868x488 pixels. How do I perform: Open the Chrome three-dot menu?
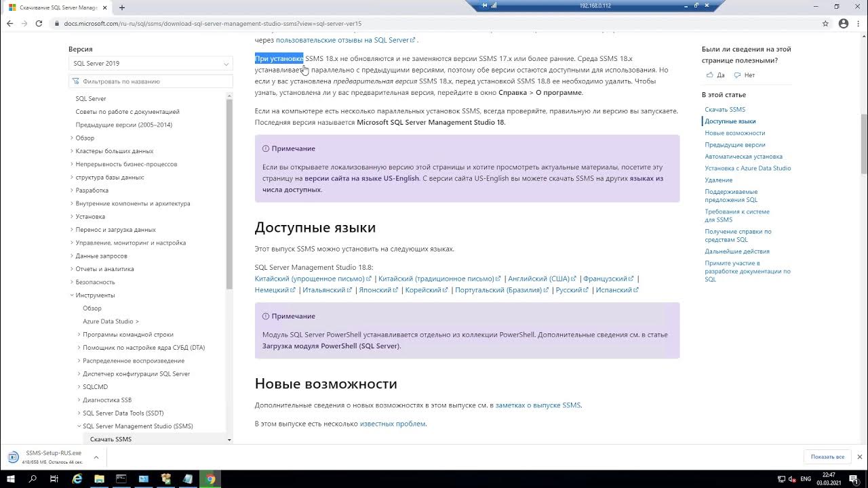[859, 23]
